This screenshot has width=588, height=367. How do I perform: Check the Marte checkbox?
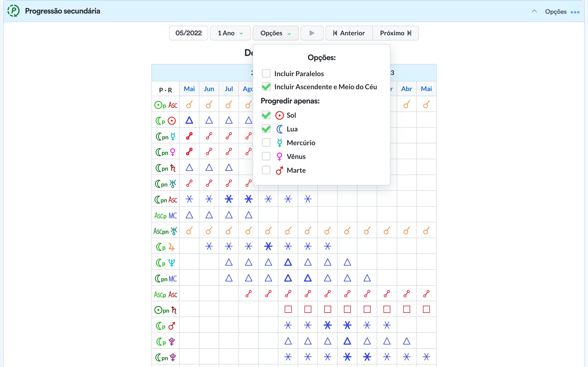pyautogui.click(x=266, y=170)
